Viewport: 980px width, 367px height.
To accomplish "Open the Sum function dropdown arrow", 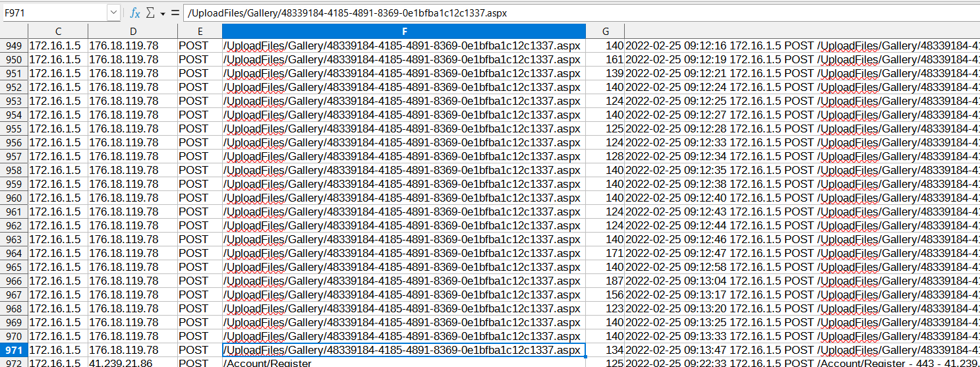I will point(162,13).
